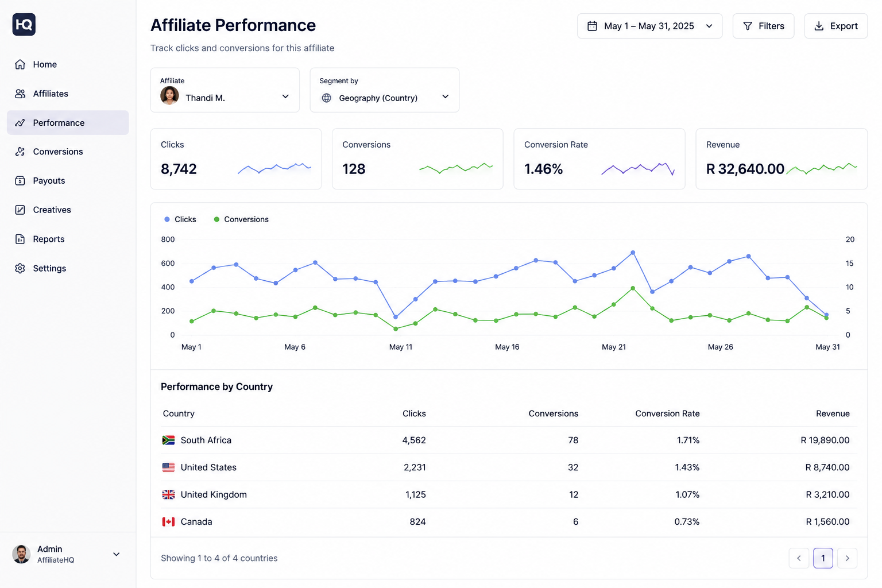Sort by Revenue column header
Image resolution: width=882 pixels, height=588 pixels.
coord(833,413)
